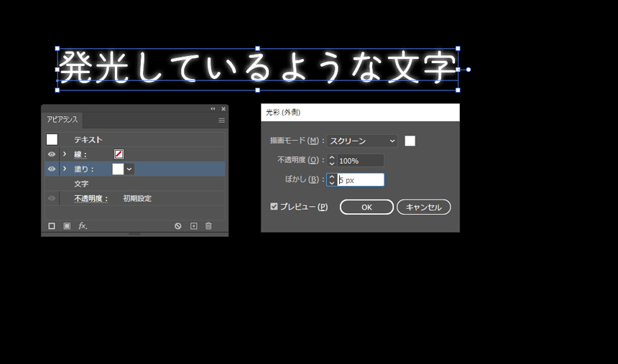
Task: Click the 不透明度 100% input field
Action: 361,160
